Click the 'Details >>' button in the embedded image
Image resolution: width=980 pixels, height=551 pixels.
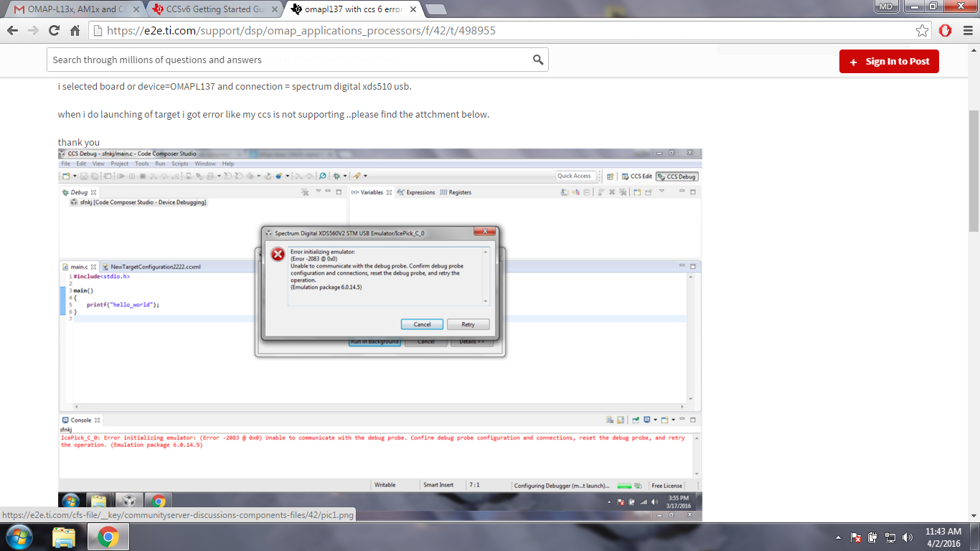[472, 342]
